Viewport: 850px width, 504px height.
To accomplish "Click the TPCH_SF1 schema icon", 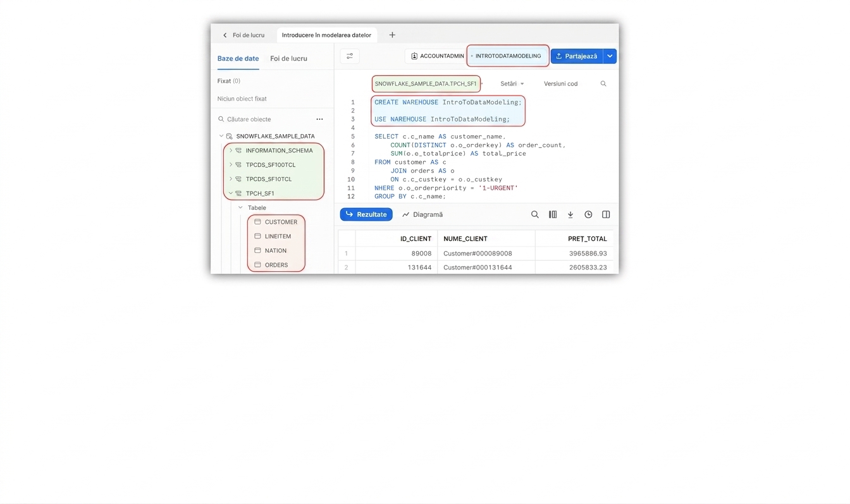I will [x=238, y=194].
